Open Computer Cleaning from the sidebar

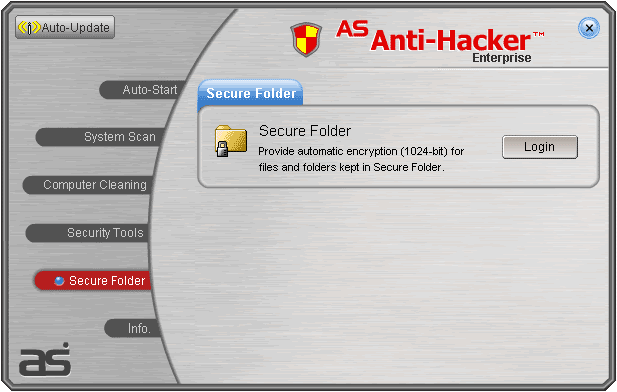click(x=87, y=185)
